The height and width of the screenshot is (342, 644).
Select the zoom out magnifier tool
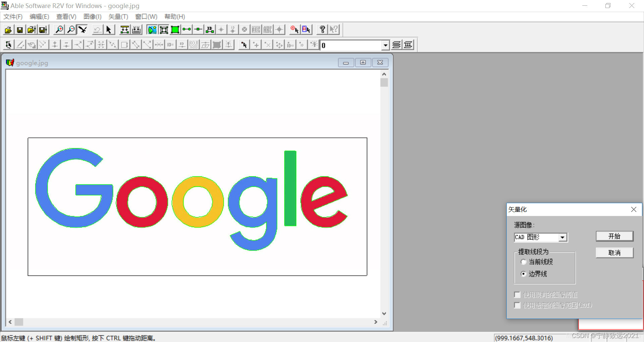71,30
